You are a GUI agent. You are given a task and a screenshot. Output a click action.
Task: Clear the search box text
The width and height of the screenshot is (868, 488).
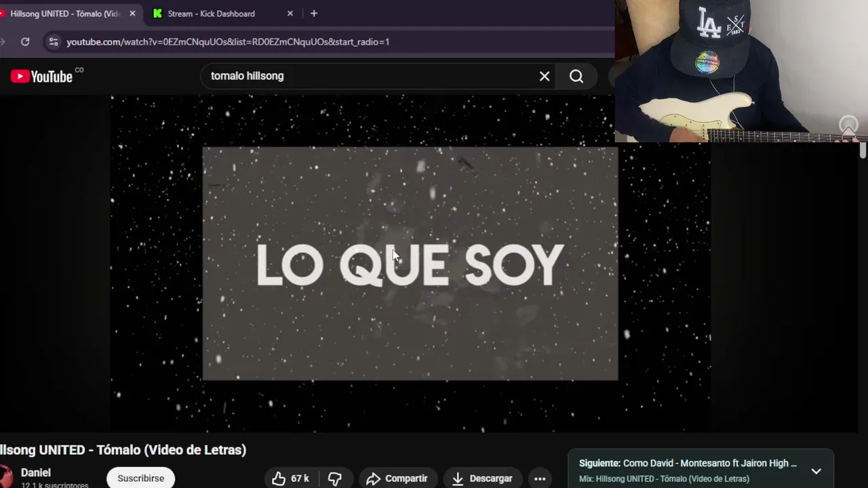545,76
